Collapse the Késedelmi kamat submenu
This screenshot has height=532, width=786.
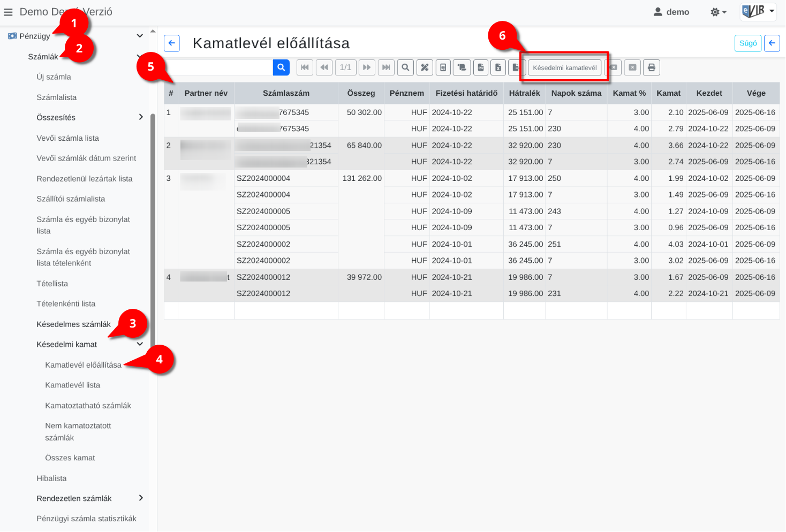click(140, 344)
